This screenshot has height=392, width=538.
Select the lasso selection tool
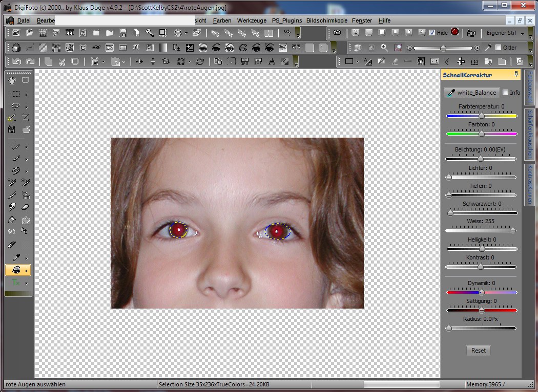click(15, 106)
